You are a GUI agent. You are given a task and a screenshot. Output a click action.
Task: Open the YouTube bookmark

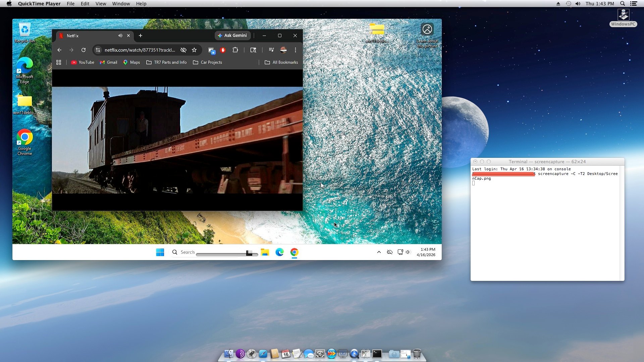click(x=83, y=62)
